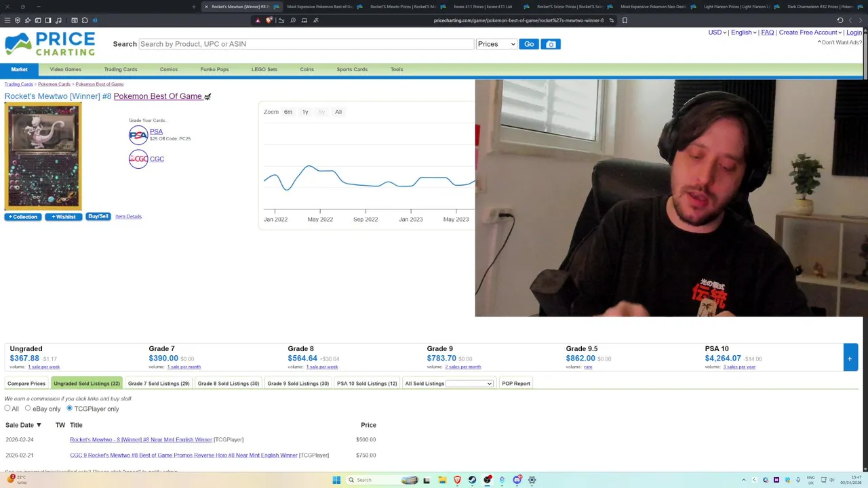Switch to Ungraded Sold Listings (32) tab
868x488 pixels.
point(87,384)
